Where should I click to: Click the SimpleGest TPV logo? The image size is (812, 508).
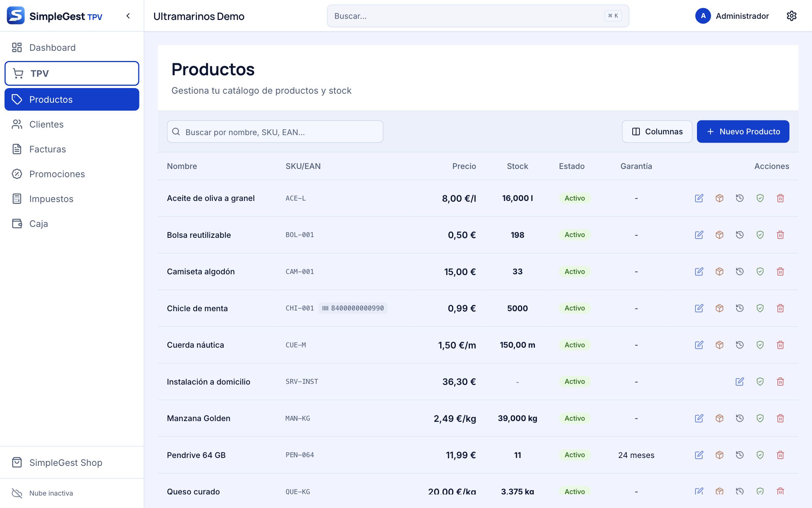[55, 16]
